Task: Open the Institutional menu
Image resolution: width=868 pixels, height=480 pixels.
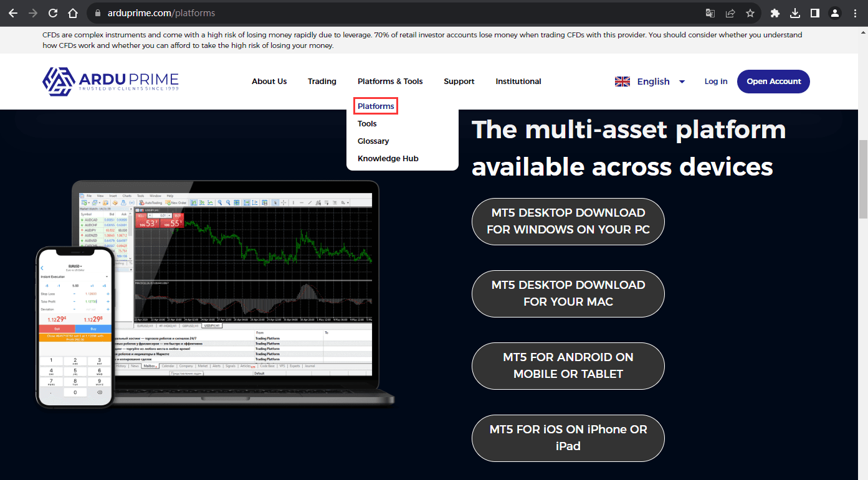Action: 518,82
